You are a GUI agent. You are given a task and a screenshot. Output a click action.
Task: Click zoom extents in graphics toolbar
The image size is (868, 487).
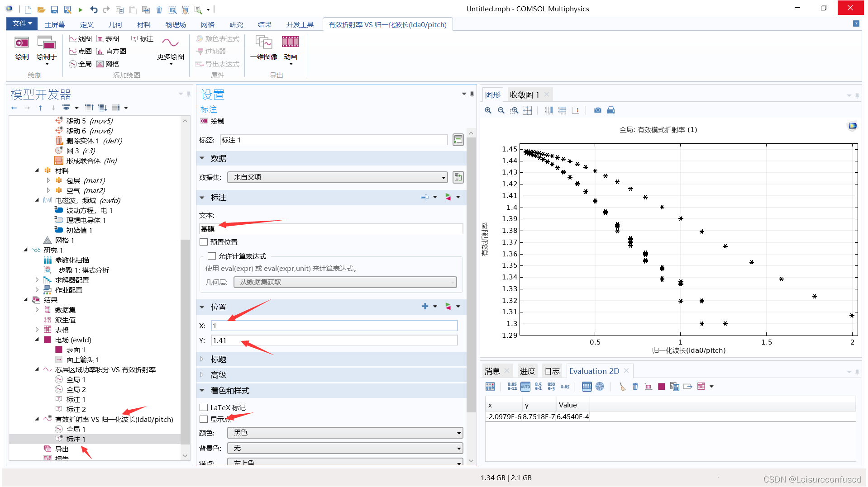527,110
